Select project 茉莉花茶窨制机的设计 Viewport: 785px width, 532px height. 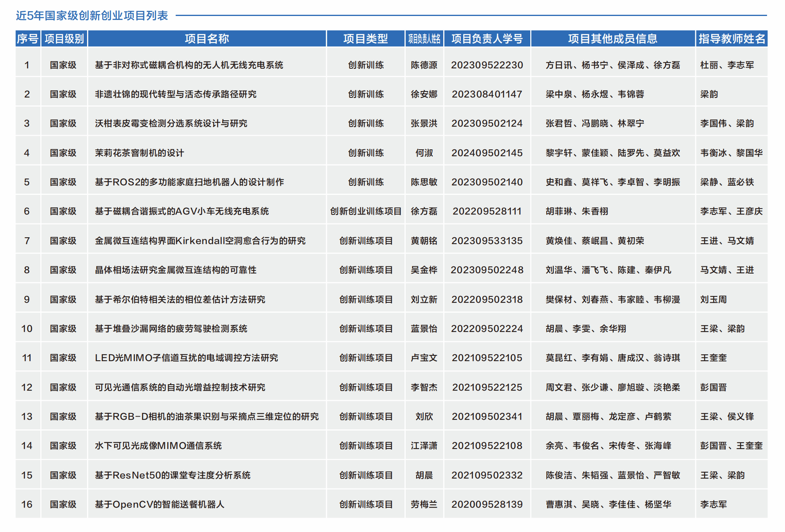click(139, 153)
